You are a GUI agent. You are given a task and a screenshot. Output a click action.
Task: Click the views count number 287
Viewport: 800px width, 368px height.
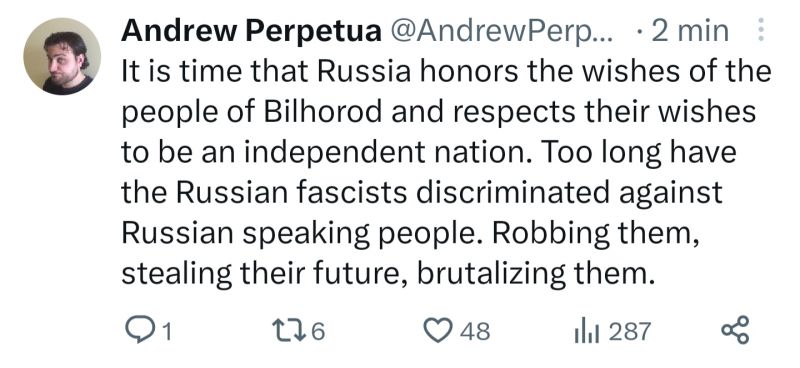coord(630,332)
